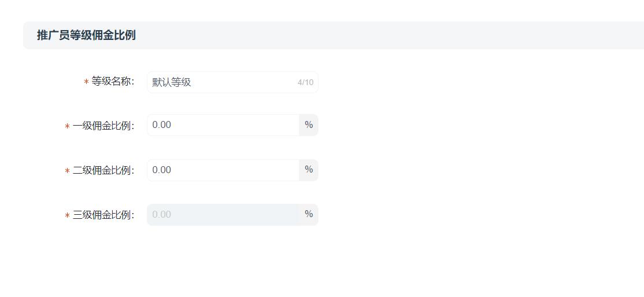Screen dimensions: 644x297
Task: Click the % suffix of 二级佣金比例
Action: pyautogui.click(x=309, y=170)
